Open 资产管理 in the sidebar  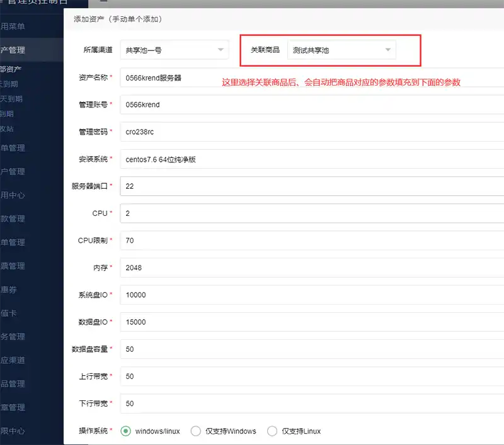pos(14,50)
